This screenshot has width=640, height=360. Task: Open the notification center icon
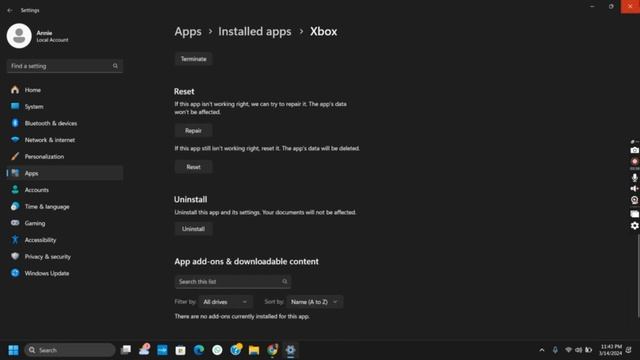pos(629,350)
